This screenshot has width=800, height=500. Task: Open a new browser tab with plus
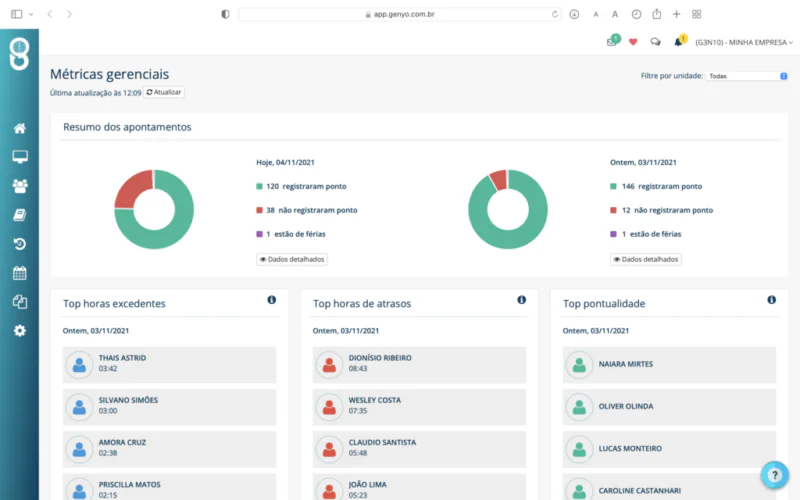tap(676, 14)
